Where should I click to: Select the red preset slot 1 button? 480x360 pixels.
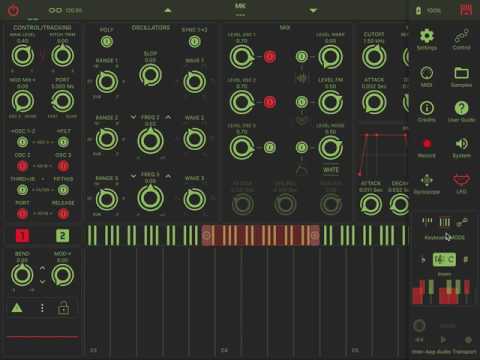(23, 236)
